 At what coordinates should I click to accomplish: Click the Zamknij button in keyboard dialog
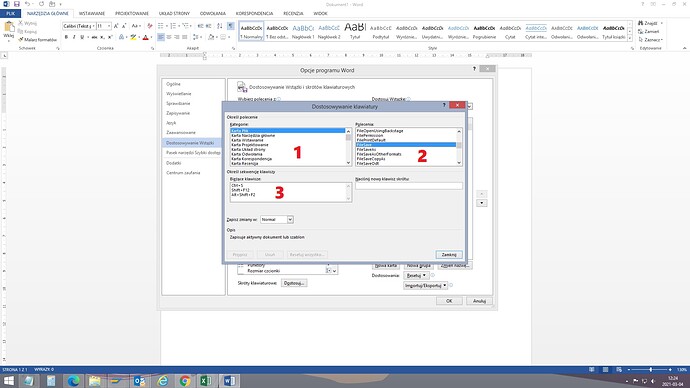(x=449, y=255)
